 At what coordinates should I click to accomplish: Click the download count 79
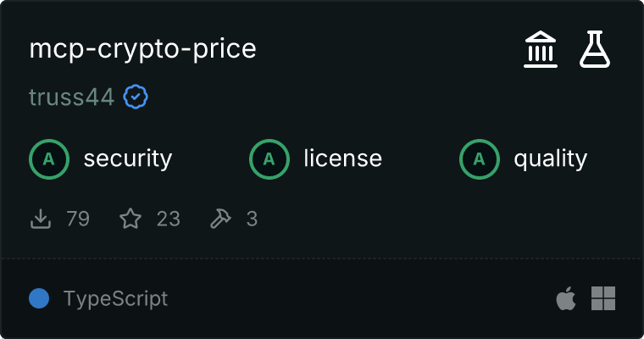pyautogui.click(x=78, y=220)
